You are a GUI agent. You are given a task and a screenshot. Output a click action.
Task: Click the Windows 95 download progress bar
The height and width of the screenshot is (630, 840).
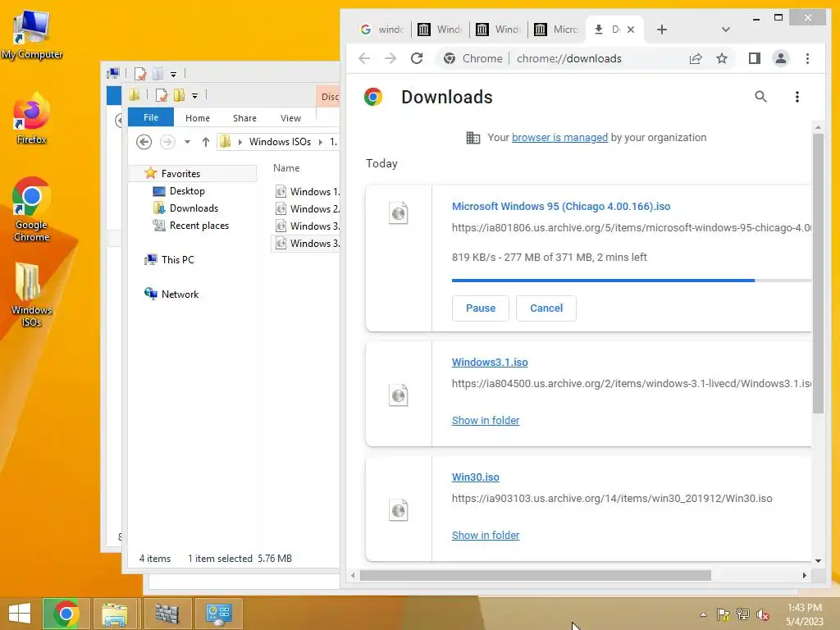click(x=631, y=281)
